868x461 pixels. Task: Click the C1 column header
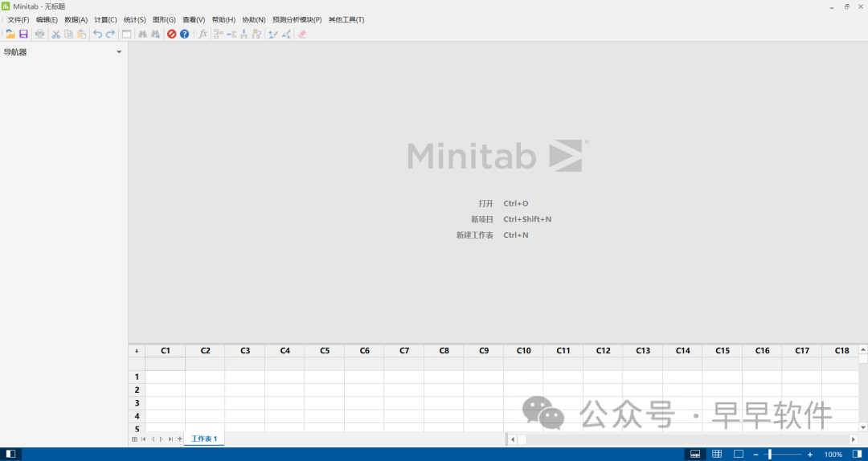[165, 351]
